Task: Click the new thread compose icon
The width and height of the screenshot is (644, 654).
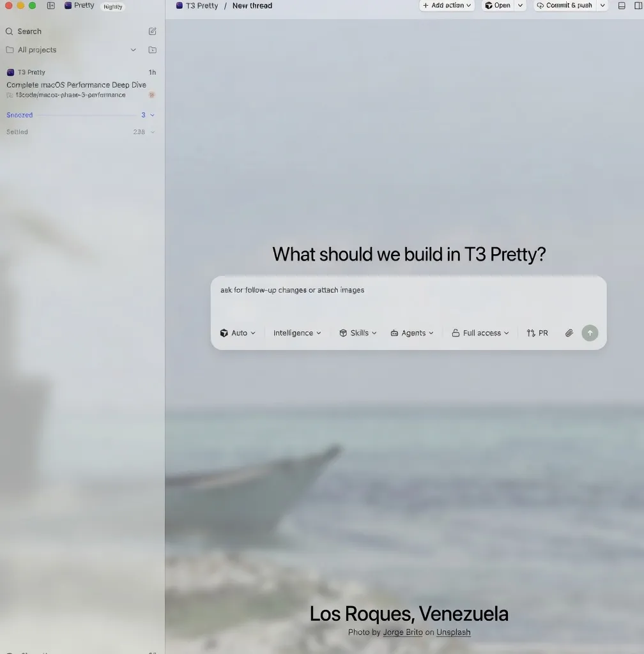Action: (152, 31)
